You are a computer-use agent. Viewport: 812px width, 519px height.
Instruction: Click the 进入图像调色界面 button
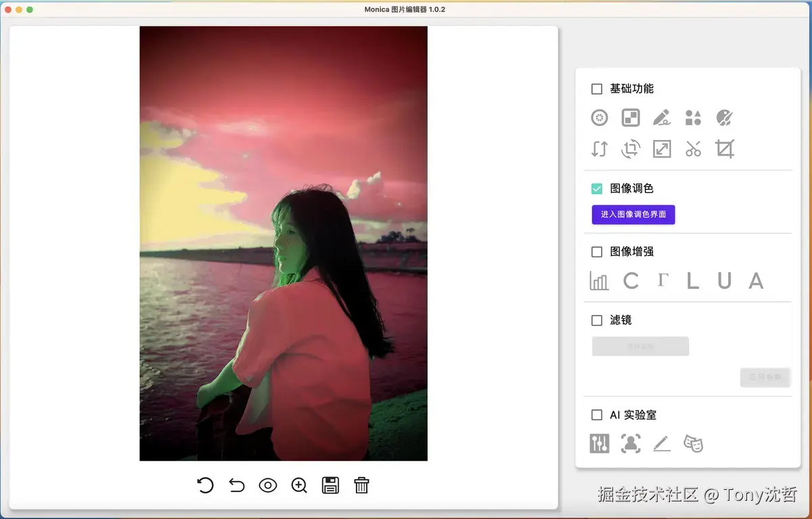click(x=633, y=215)
